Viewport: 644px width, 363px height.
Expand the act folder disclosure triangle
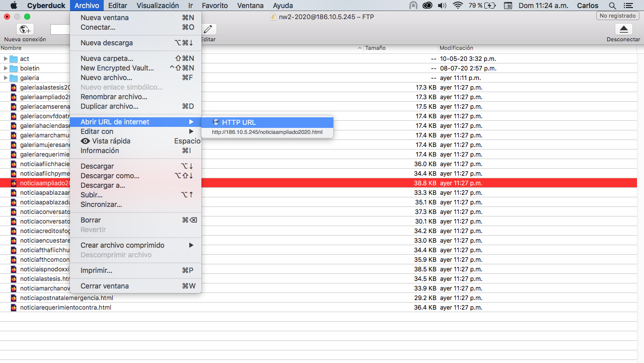tap(6, 59)
